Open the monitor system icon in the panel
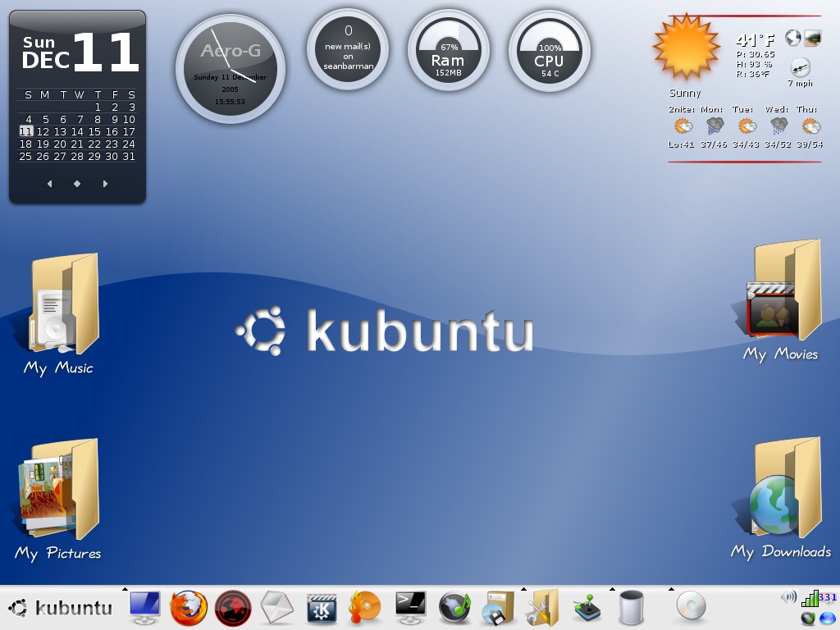The width and height of the screenshot is (840, 630). [x=144, y=608]
